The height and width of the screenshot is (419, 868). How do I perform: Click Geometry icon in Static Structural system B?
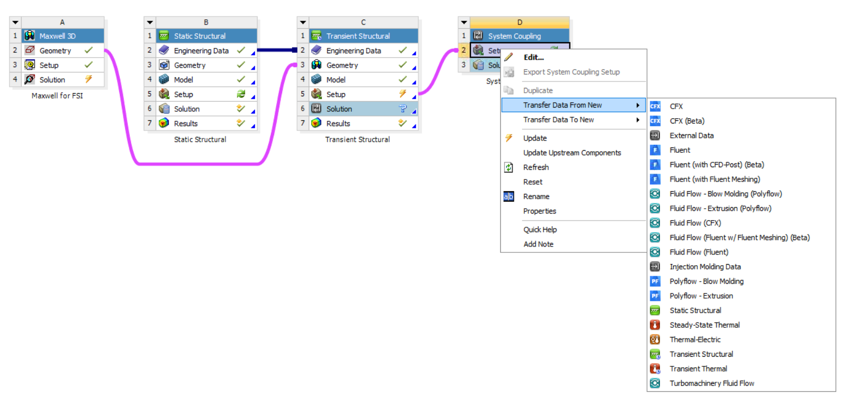tap(164, 65)
